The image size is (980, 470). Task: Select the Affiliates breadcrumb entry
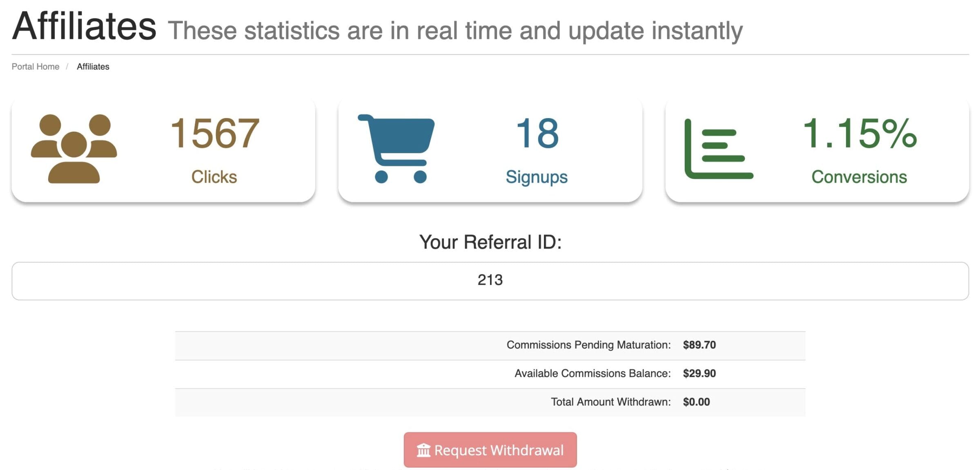tap(92, 66)
